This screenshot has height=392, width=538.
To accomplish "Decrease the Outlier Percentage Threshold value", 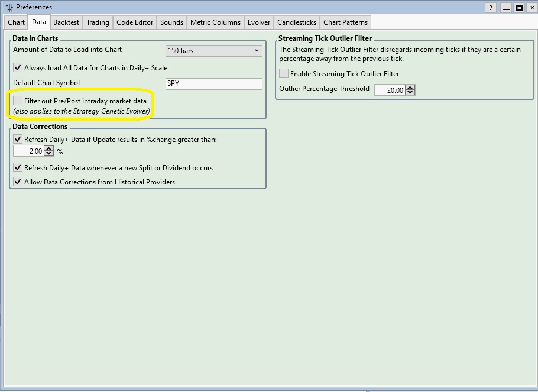I will [x=410, y=92].
